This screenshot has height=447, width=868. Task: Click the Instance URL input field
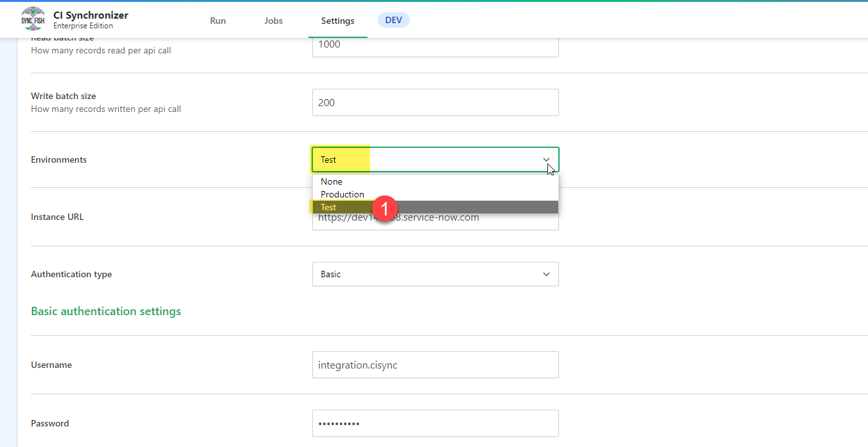tap(436, 221)
